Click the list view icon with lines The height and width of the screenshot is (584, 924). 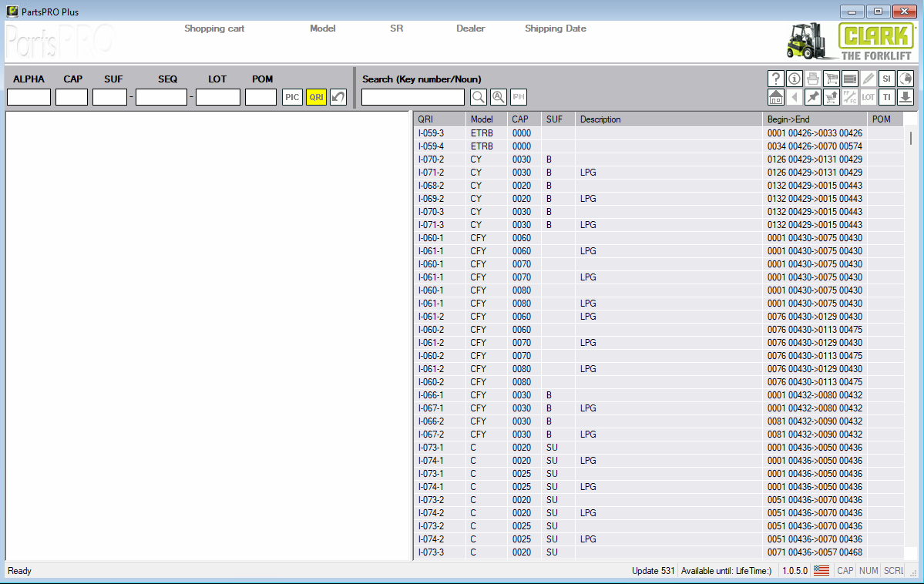point(850,79)
